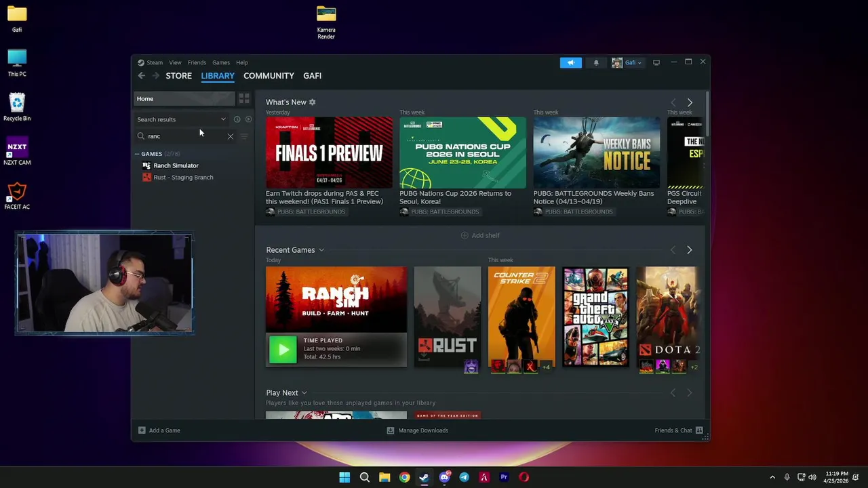Screen dimensions: 868x488
Task: Open PUBG Nations Cup 2026 news thumbnail
Action: 462,152
